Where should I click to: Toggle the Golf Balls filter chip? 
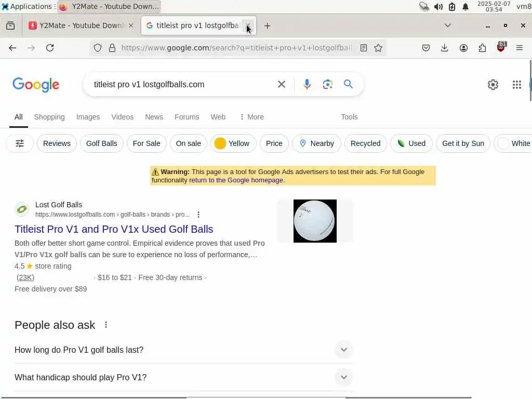[101, 143]
